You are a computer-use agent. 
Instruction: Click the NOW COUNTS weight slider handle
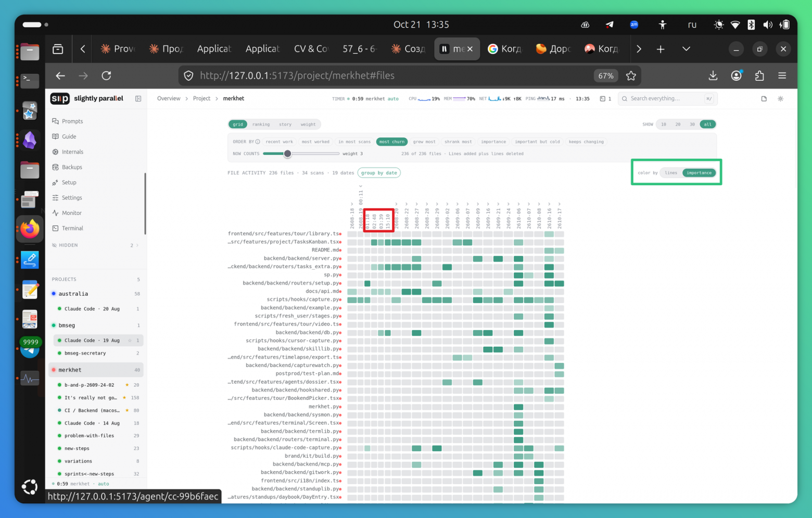click(x=287, y=154)
